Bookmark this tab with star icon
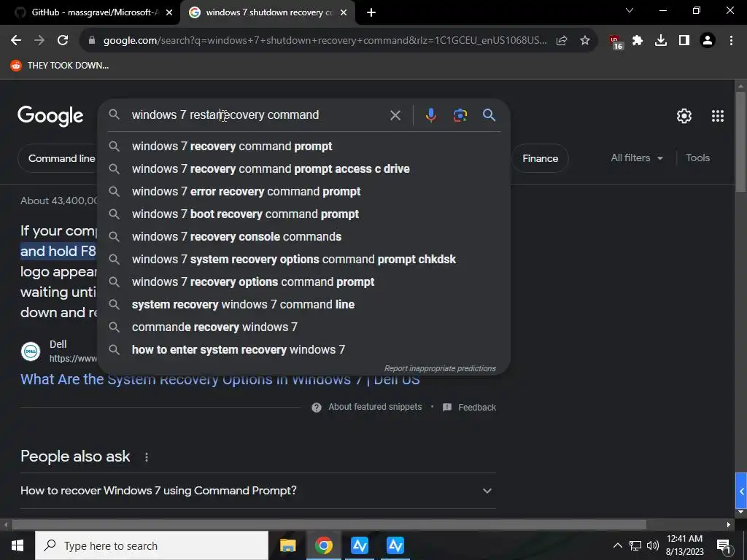 pos(585,41)
